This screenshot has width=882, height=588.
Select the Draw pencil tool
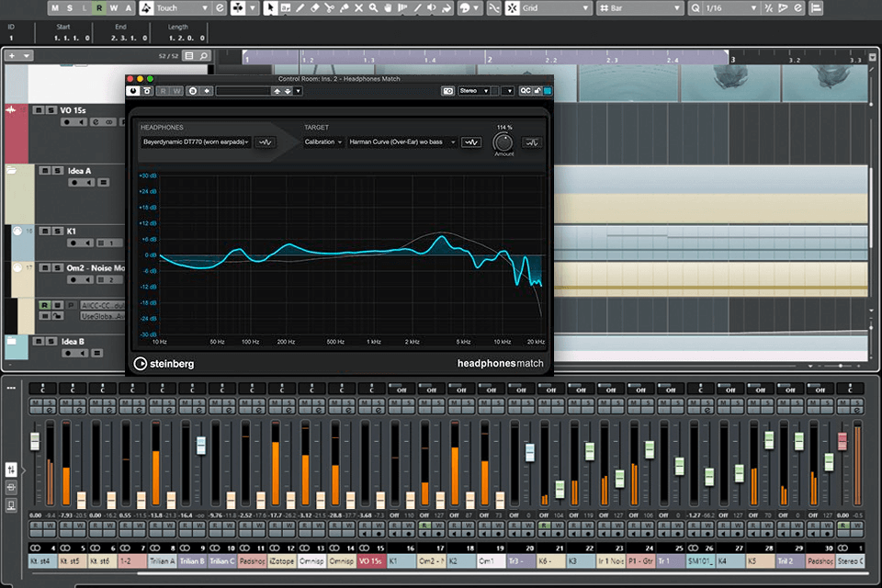300,8
